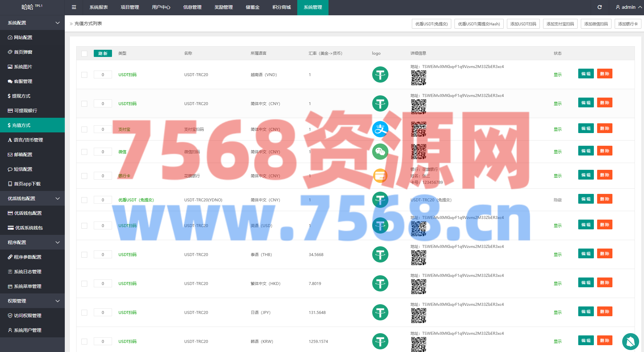
Task: Click the bank card logo icon
Action: pos(380,176)
